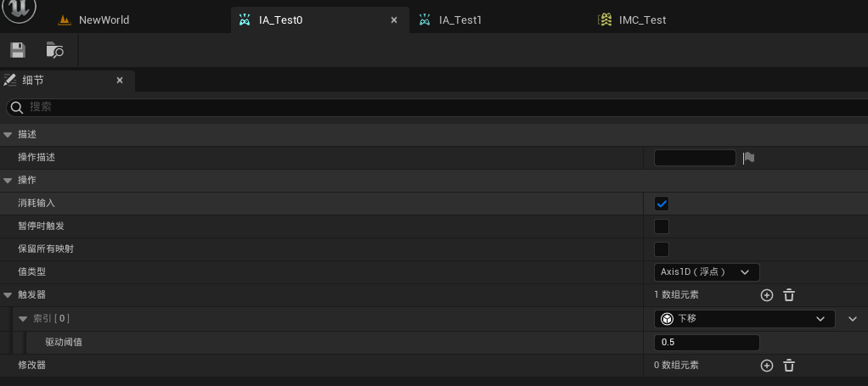Open the 值类型 Axis1D dropdown
This screenshot has height=386, width=868.
point(707,272)
